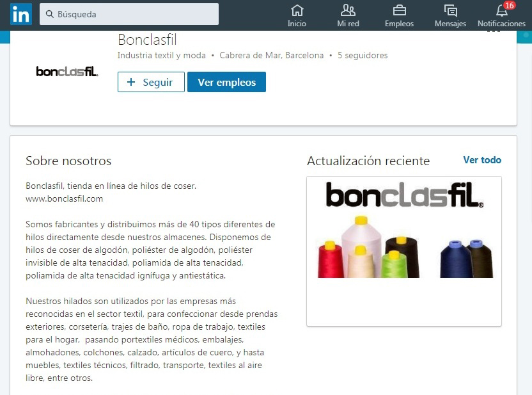Click the Actualización reciente heading
The height and width of the screenshot is (395, 532).
368,161
